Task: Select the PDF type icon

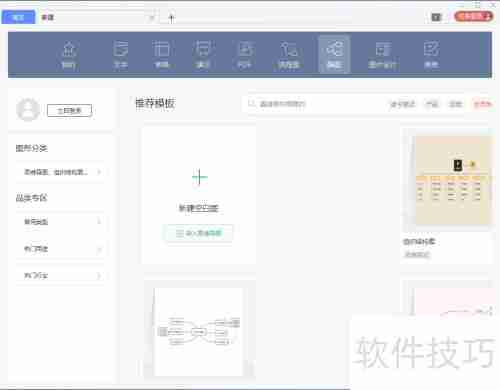Action: [245, 54]
